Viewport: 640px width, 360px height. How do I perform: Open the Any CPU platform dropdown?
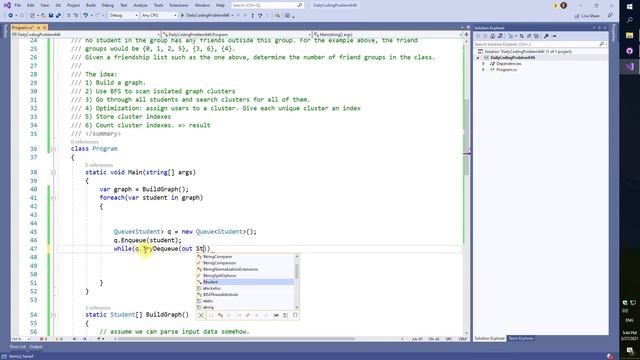[x=158, y=16]
